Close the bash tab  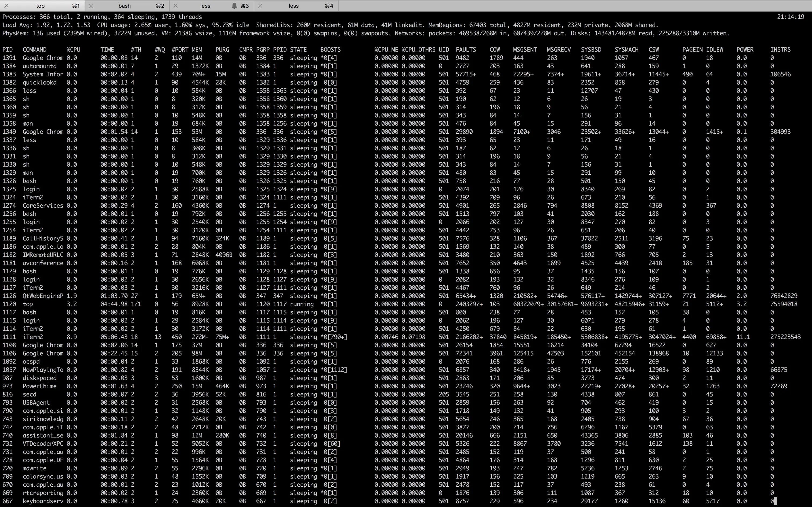[x=91, y=6]
